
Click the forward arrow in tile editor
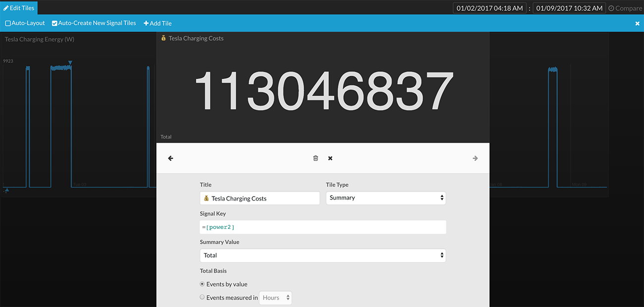click(475, 158)
